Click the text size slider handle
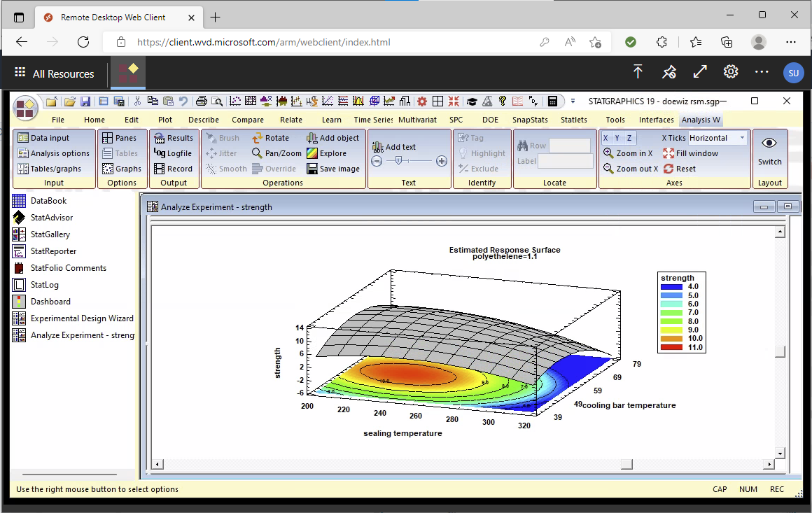The image size is (812, 513). pos(398,161)
